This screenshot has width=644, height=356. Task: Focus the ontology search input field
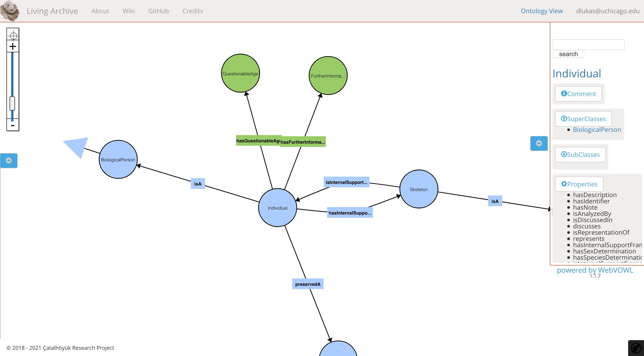[589, 45]
